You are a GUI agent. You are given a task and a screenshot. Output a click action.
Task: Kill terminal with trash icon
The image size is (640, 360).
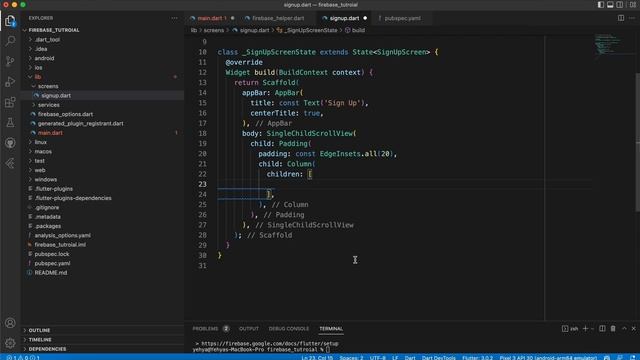click(613, 329)
